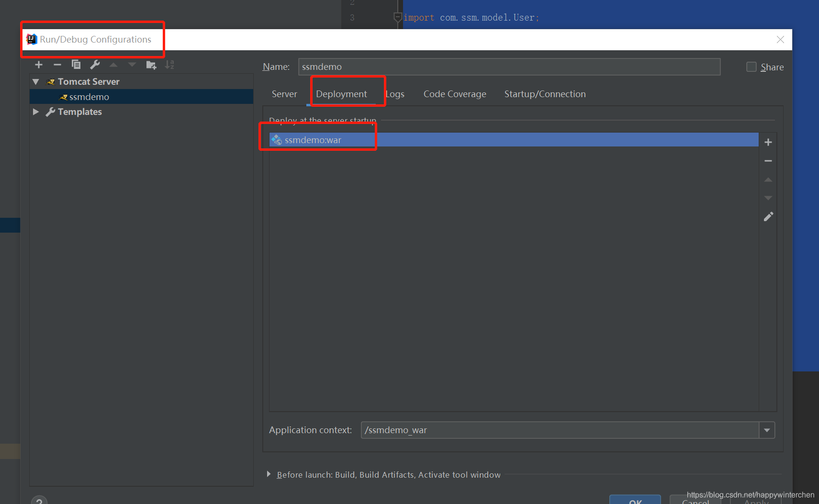Select the ssmdemo configuration in the tree

(141, 97)
